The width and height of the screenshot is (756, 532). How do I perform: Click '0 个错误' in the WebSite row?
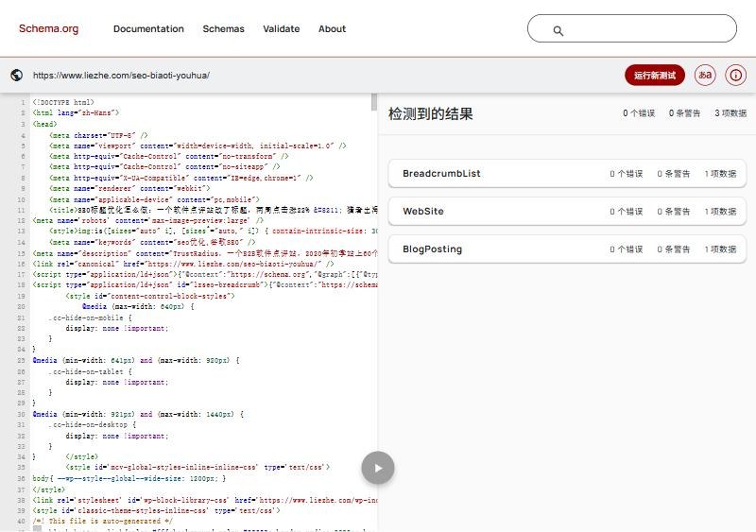pyautogui.click(x=626, y=212)
